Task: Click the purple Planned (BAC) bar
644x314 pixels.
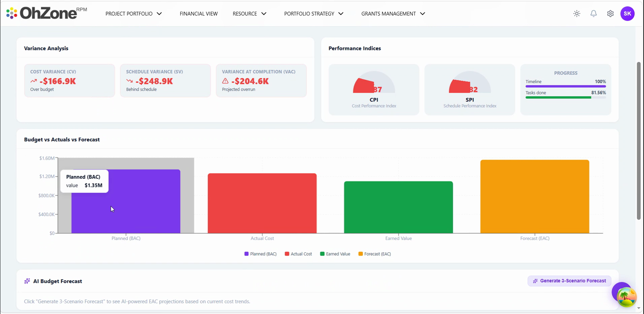Action: point(126,201)
